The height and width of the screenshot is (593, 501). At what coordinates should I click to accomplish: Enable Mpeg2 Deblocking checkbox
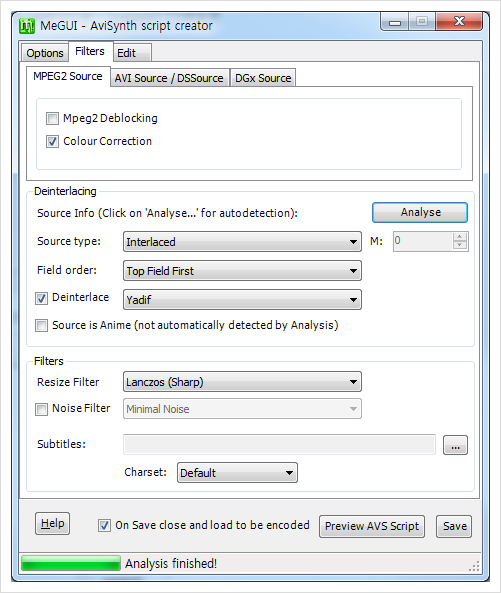pos(52,118)
